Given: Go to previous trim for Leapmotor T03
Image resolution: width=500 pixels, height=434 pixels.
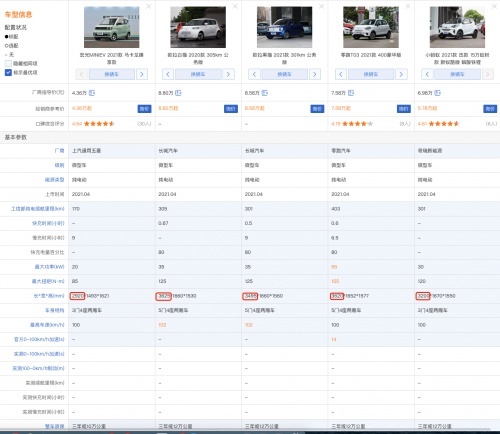Looking at the screenshot, I should point(341,74).
